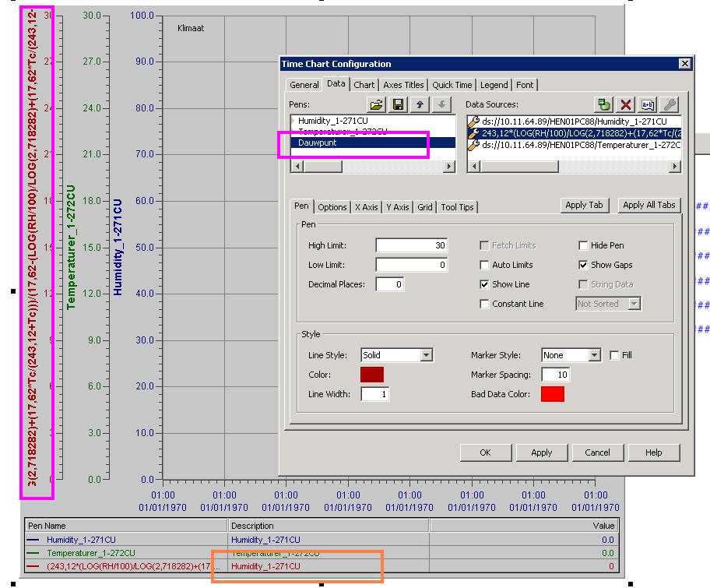
Task: Click the open pens folder icon
Action: (377, 104)
